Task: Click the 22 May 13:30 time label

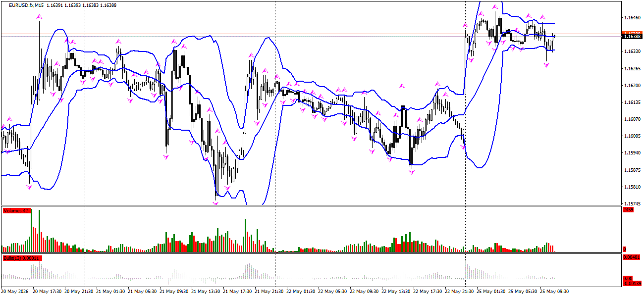Action: point(396,292)
